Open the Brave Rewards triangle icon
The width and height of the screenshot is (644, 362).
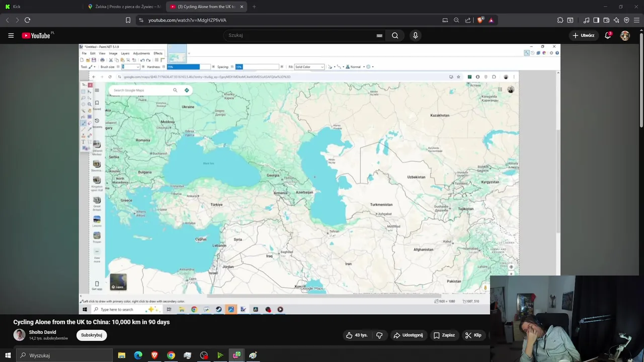[491, 20]
